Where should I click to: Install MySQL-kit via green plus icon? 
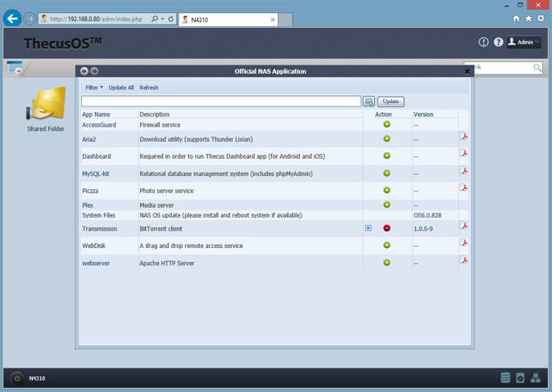(387, 173)
